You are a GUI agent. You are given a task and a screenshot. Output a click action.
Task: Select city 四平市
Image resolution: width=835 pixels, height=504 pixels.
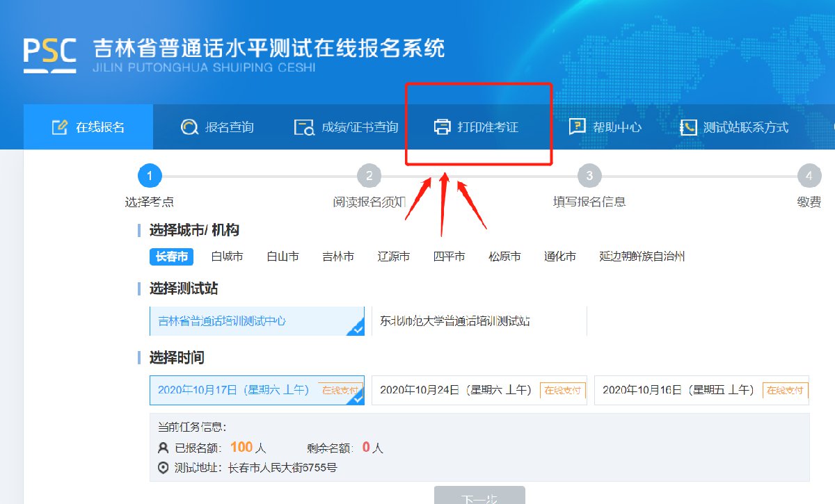[449, 257]
